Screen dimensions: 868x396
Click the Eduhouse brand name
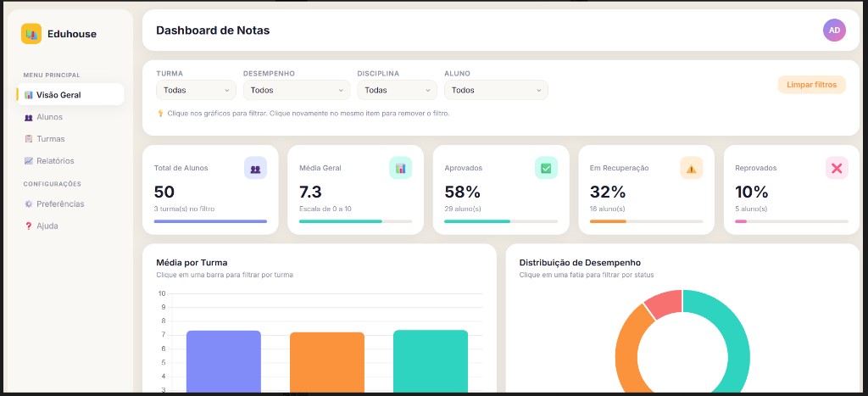[x=72, y=34]
